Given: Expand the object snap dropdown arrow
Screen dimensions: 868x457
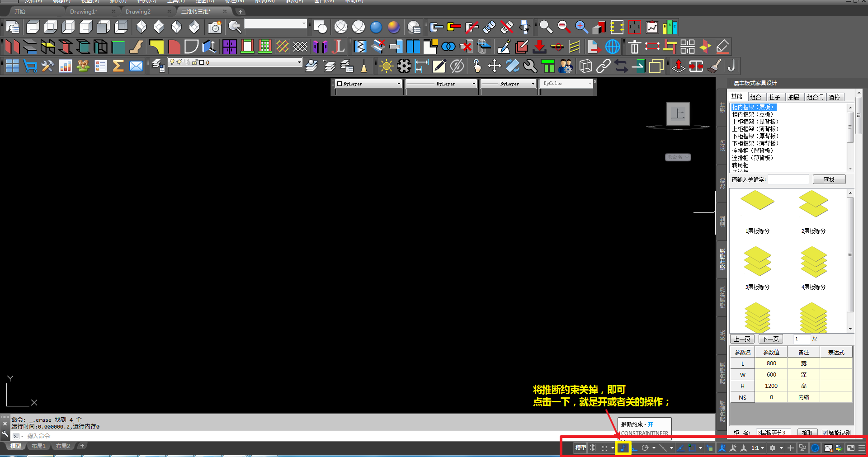Looking at the screenshot, I should (700, 448).
